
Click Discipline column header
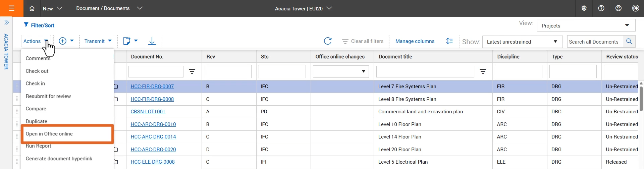tap(508, 57)
